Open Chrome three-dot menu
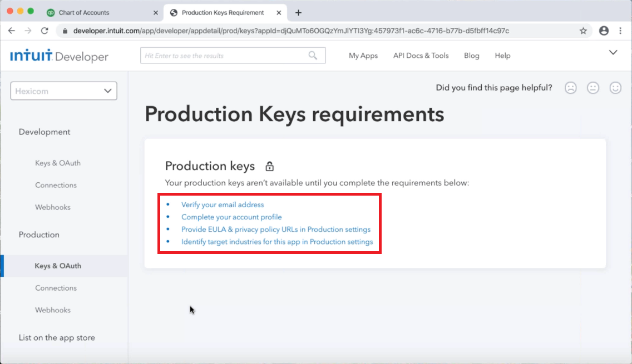This screenshot has width=632, height=364. (620, 31)
